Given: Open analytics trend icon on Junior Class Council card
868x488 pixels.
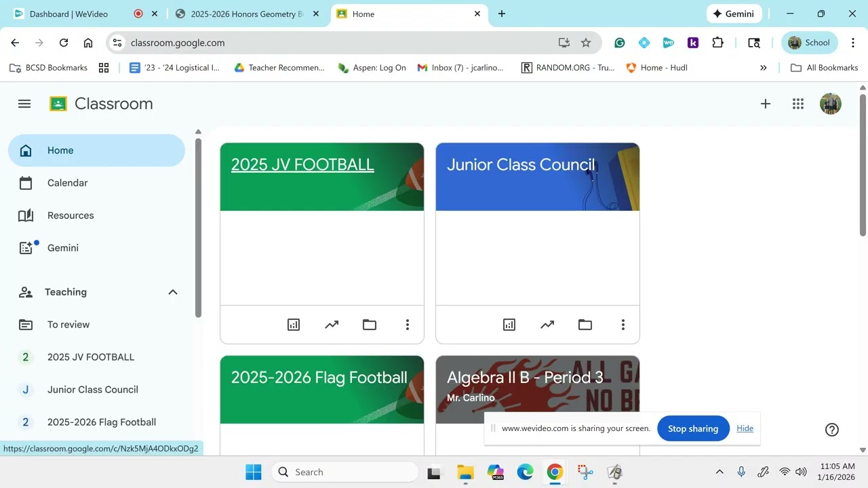Looking at the screenshot, I should 547,325.
